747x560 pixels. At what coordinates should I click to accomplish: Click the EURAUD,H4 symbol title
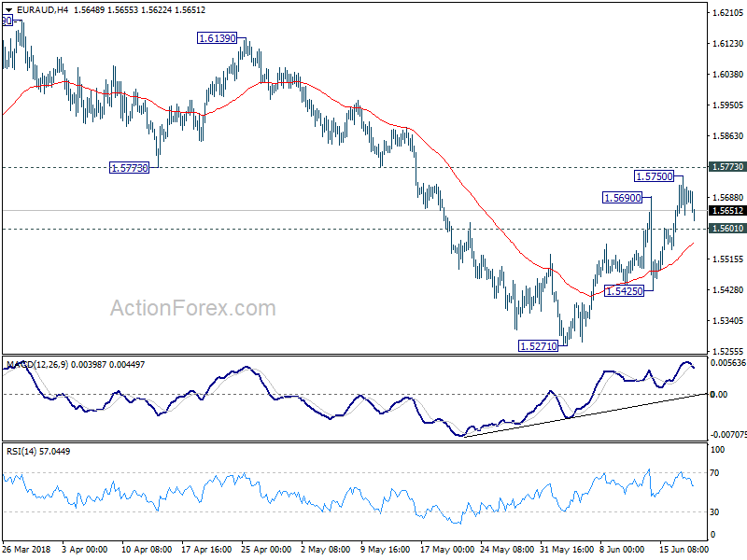click(42, 9)
